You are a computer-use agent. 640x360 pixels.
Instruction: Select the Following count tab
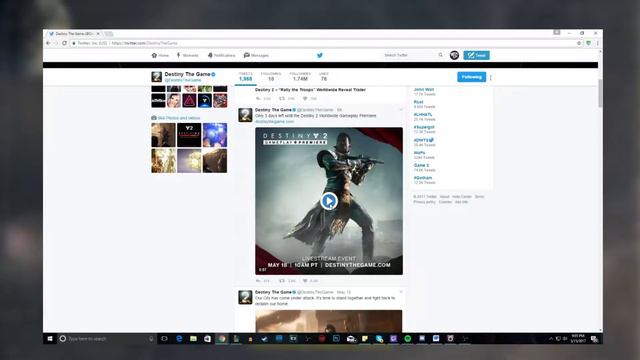271,77
